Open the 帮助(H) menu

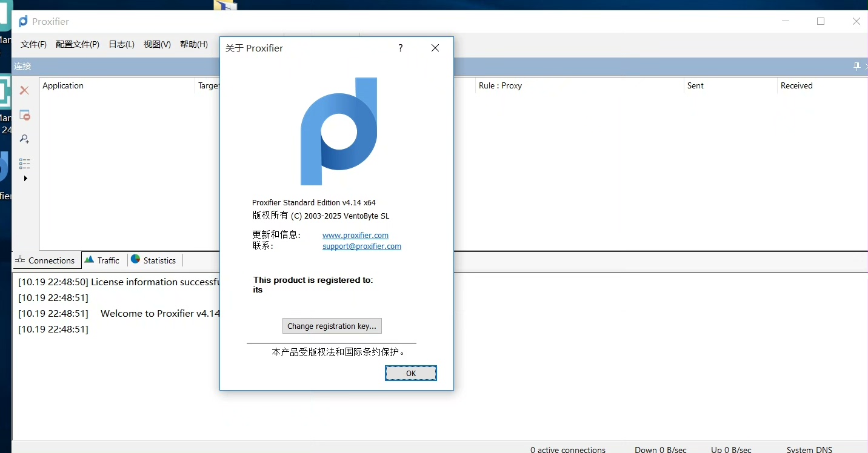pyautogui.click(x=194, y=44)
